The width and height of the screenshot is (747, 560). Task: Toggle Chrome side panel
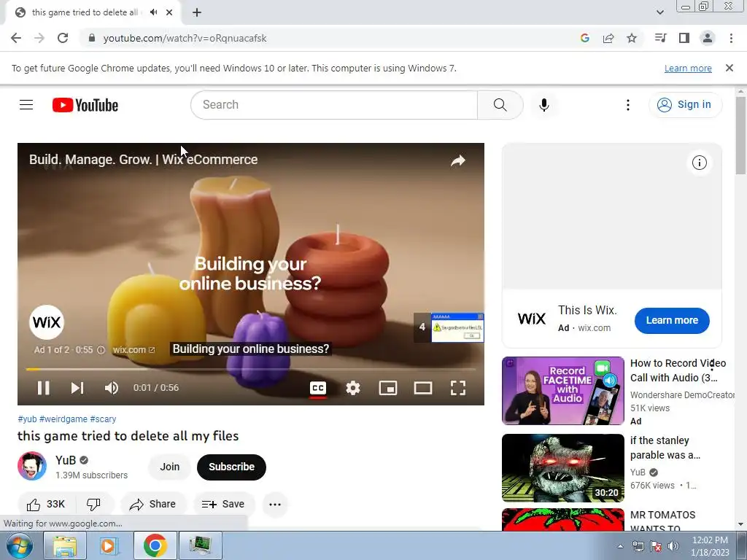coord(684,38)
